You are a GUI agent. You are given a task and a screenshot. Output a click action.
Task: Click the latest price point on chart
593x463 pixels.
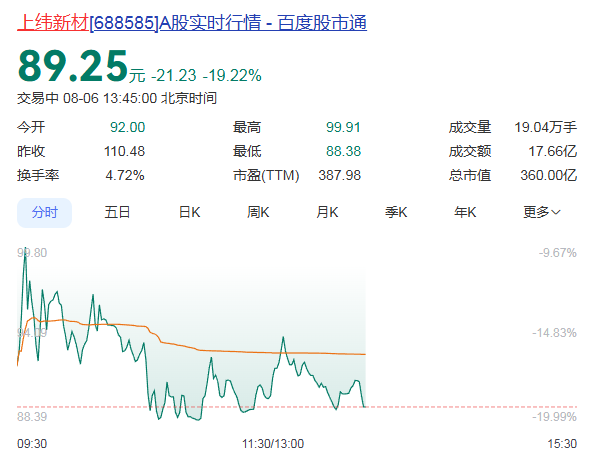(x=365, y=407)
